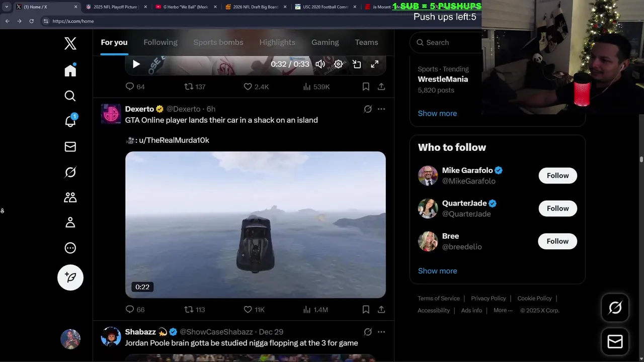This screenshot has width=644, height=362.
Task: Open Communities people icon
Action: click(x=70, y=198)
